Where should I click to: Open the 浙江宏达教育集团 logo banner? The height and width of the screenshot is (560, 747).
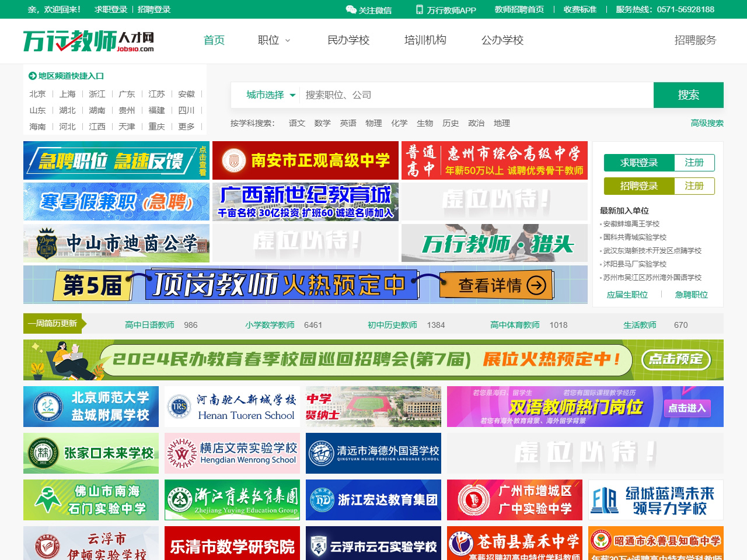pyautogui.click(x=373, y=500)
